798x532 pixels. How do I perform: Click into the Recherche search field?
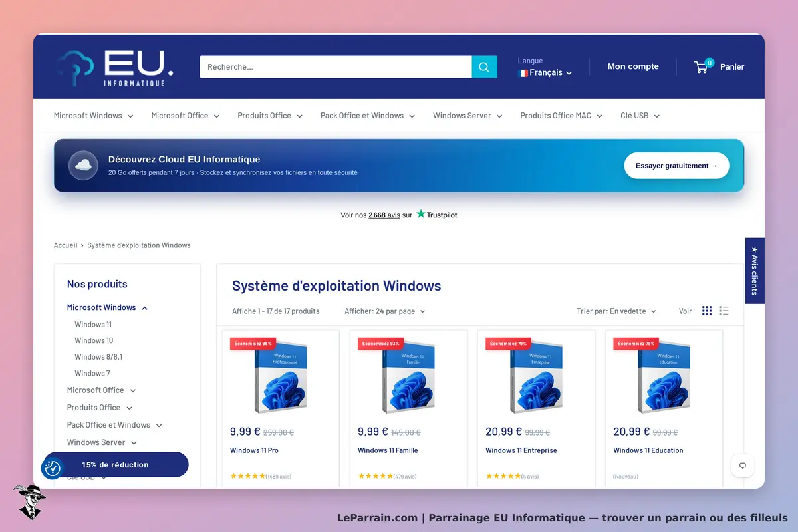(336, 66)
